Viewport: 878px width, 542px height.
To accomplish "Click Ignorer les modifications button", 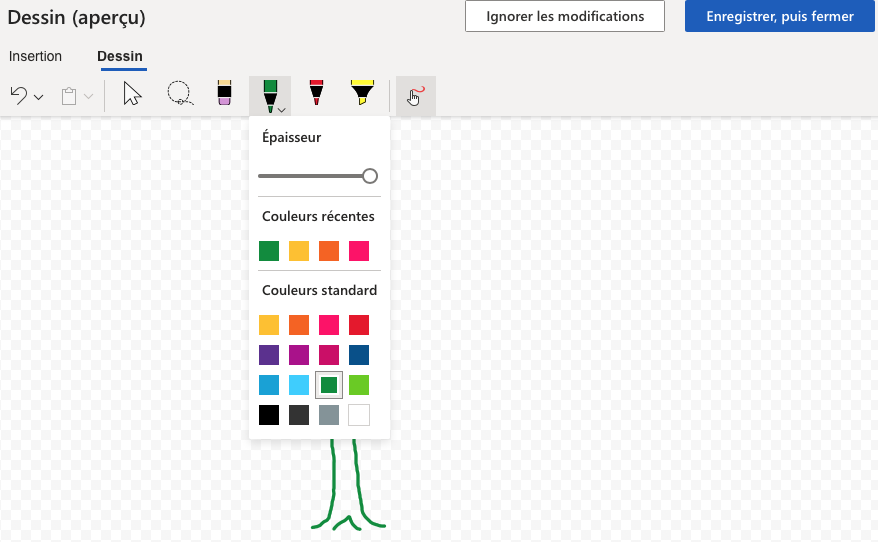I will pos(565,16).
